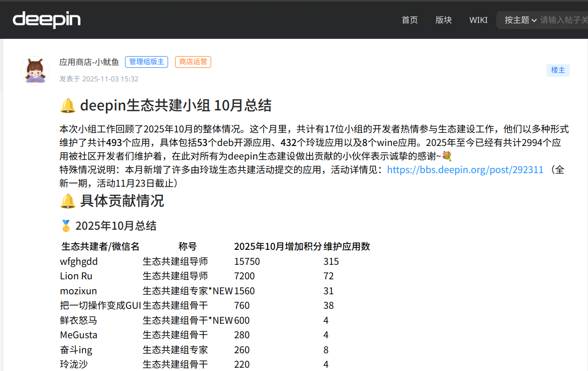Click the app count 315
Screen dimensions: 588x371
click(331, 262)
